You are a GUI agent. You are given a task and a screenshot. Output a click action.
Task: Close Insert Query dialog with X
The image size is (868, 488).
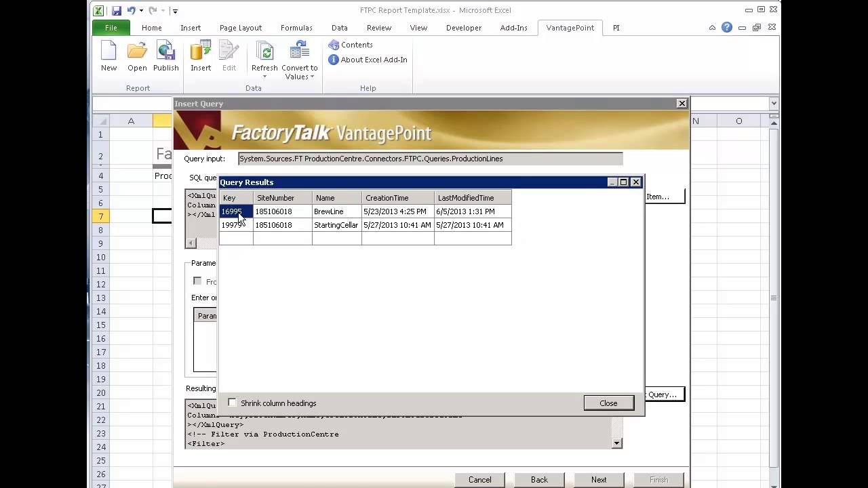682,103
